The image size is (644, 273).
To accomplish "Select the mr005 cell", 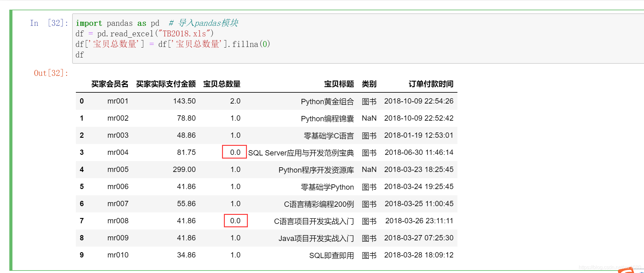I will [118, 169].
